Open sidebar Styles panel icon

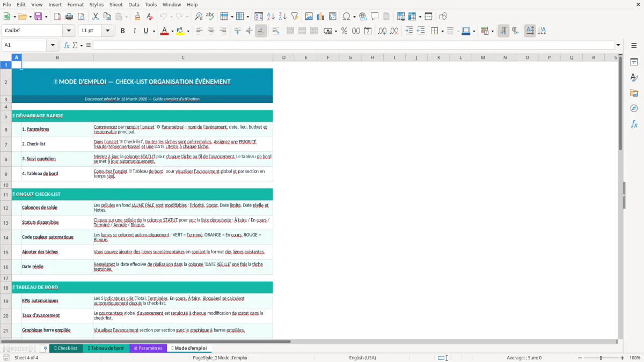pyautogui.click(x=634, y=77)
